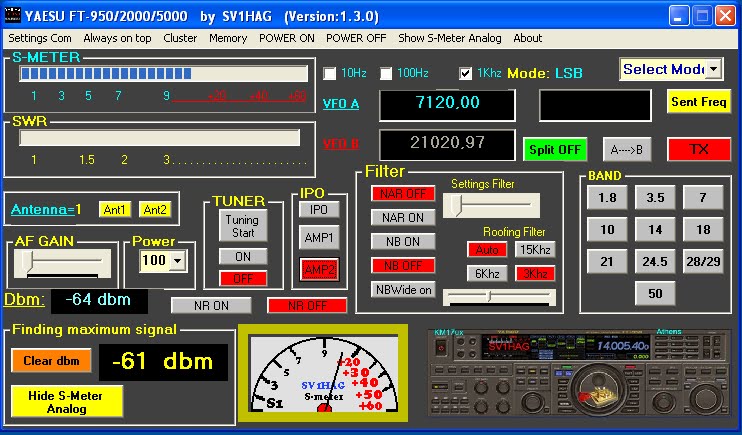Turn tuner ON
Image resolution: width=742 pixels, height=435 pixels.
click(x=243, y=257)
